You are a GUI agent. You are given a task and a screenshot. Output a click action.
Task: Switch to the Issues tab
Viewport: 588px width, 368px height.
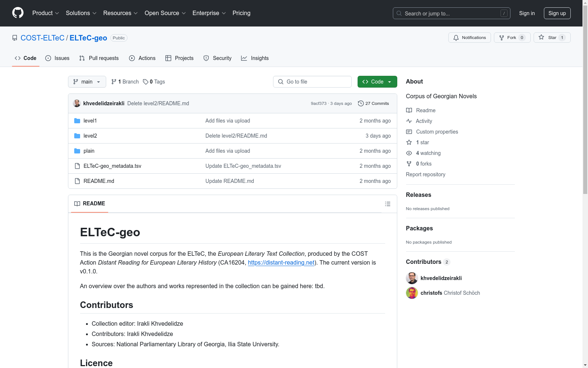coord(57,58)
